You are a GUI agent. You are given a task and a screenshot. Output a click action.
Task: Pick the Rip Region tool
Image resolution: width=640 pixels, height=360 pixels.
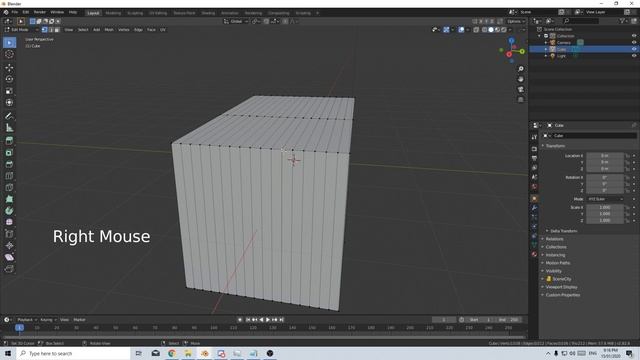click(x=9, y=269)
